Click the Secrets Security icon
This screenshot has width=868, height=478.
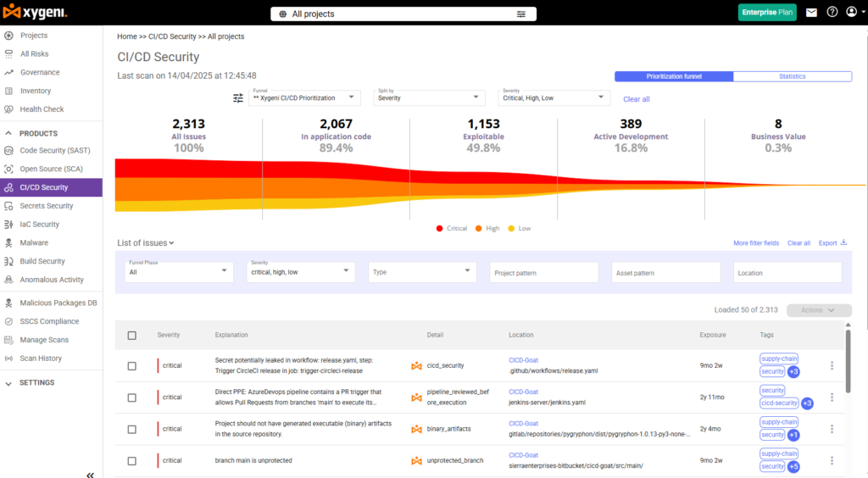8,206
